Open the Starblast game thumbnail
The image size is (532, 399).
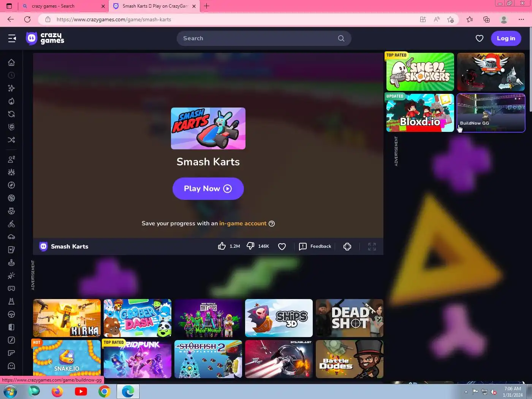pyautogui.click(x=279, y=359)
